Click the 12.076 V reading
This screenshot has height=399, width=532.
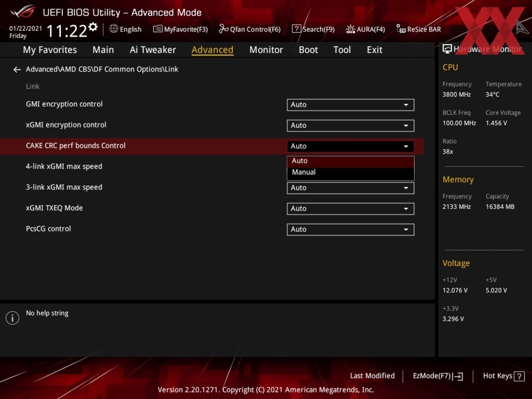click(455, 291)
